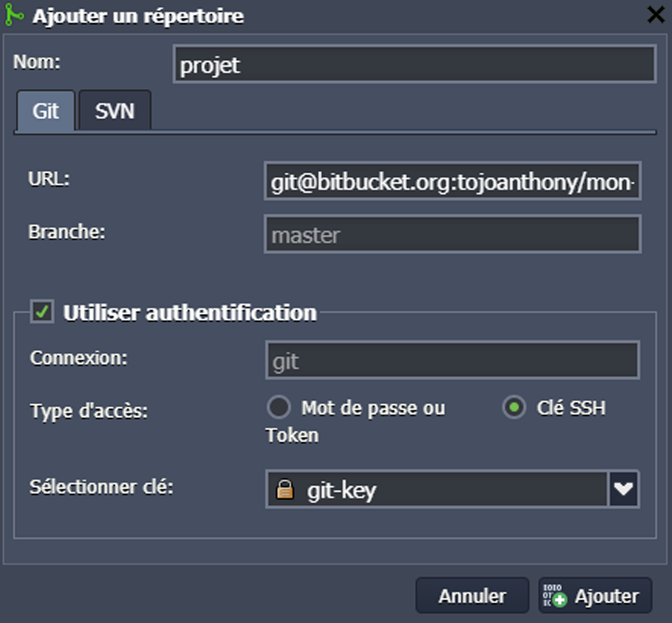Close the Ajouter un répertoire dialog

coord(655,15)
